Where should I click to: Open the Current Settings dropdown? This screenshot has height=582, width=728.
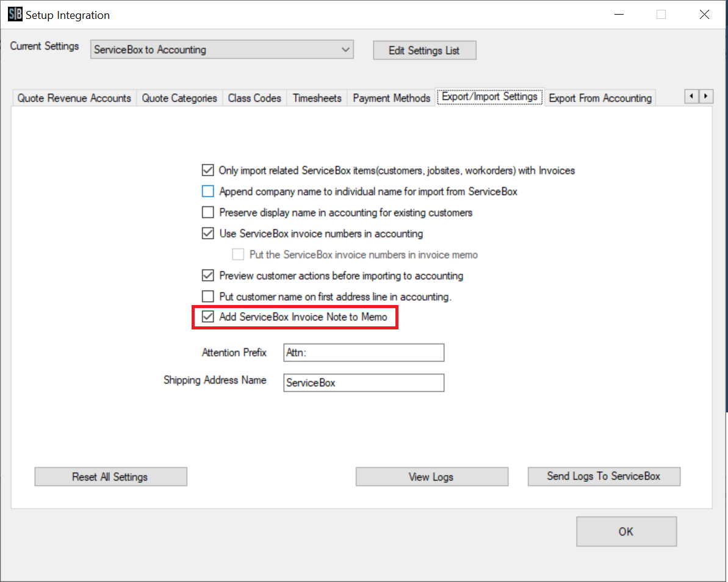point(222,49)
